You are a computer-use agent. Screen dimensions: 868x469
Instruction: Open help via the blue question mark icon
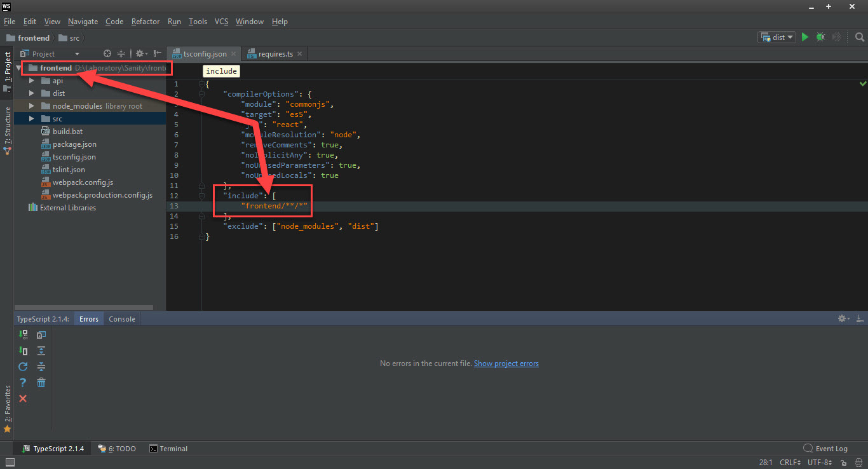[x=23, y=383]
